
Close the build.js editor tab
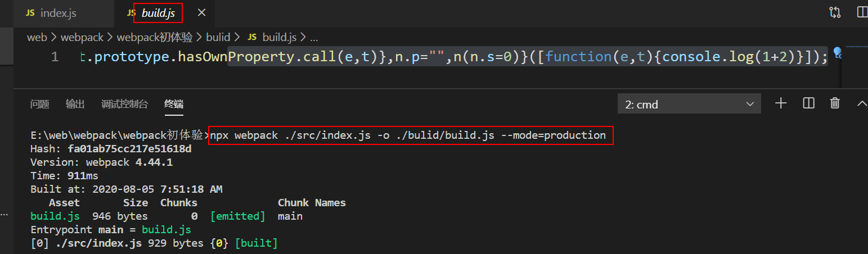(x=202, y=12)
